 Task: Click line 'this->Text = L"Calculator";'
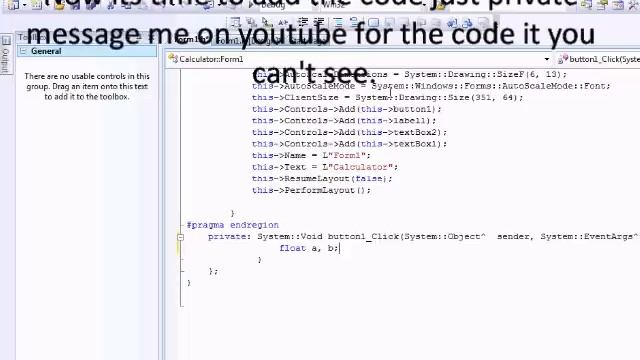[x=325, y=167]
